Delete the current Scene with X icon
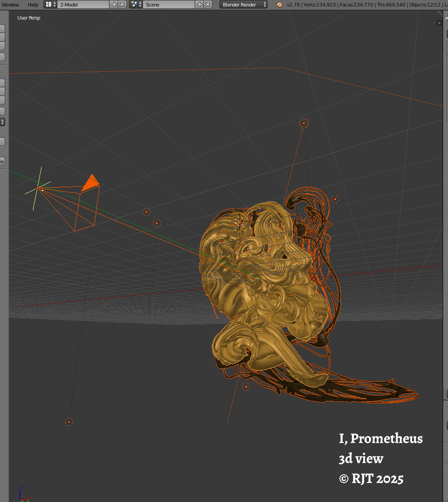Viewport: 448px width, 502px height. [x=208, y=4]
